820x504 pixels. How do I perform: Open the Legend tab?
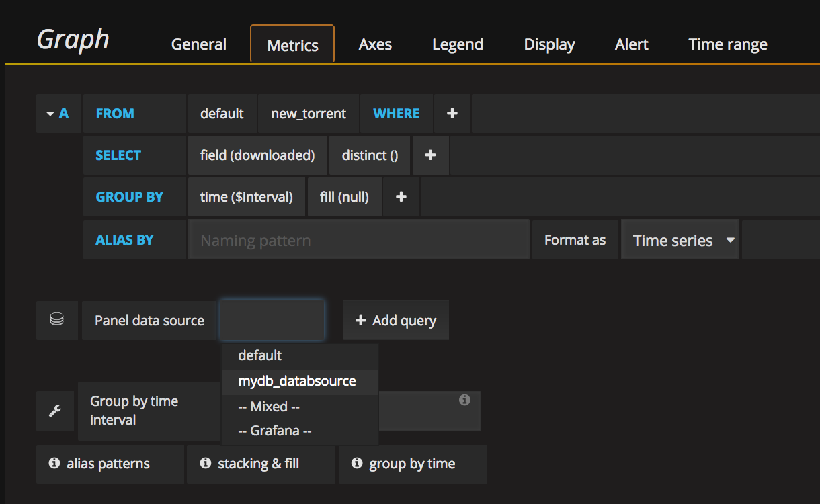(x=458, y=45)
